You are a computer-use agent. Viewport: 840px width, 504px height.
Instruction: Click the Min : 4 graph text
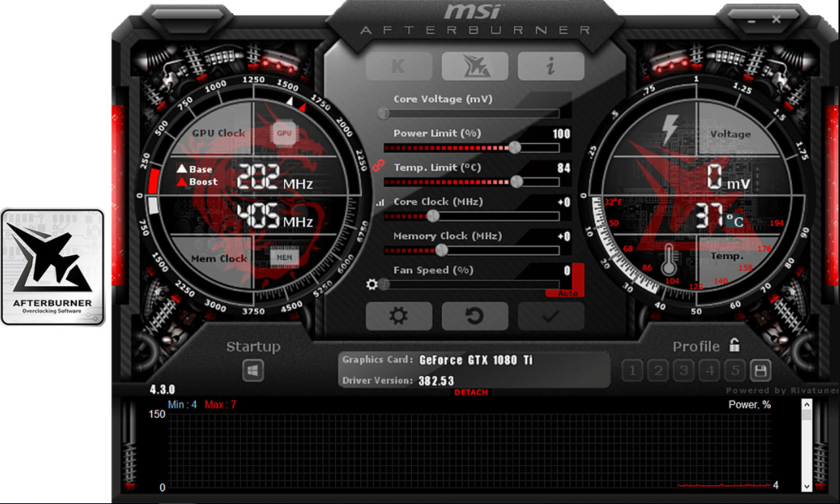(x=182, y=405)
